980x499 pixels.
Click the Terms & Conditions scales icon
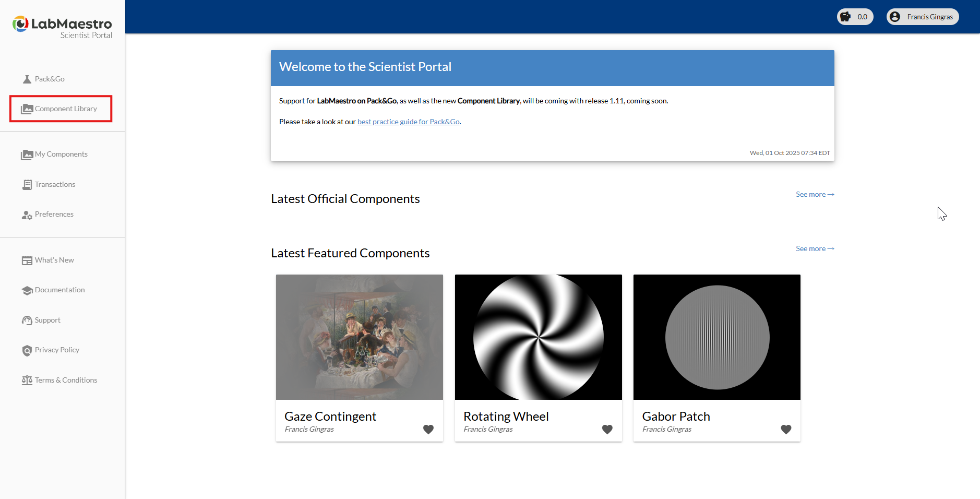click(x=27, y=381)
